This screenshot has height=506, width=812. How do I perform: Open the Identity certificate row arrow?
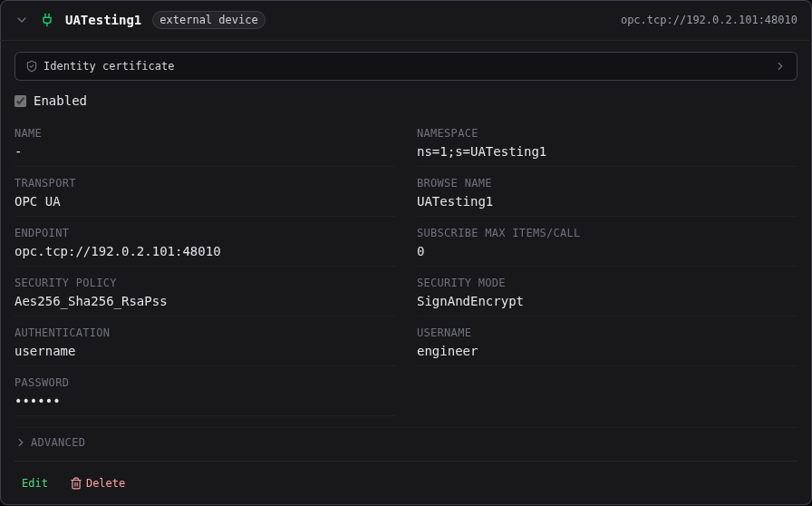[780, 66]
